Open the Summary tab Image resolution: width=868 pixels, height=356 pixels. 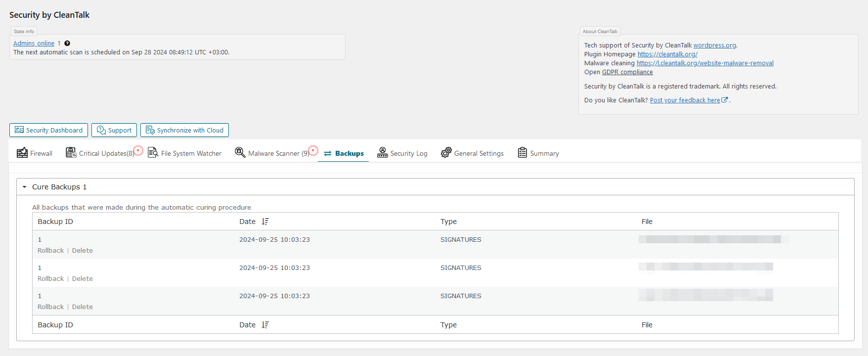tap(538, 153)
